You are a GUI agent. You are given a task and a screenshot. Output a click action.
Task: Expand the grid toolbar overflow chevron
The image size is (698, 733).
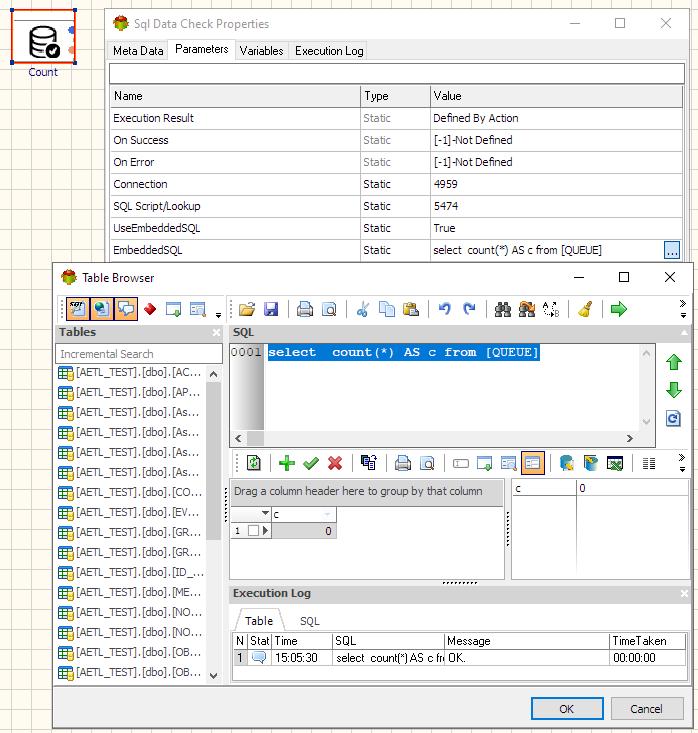pyautogui.click(x=682, y=457)
